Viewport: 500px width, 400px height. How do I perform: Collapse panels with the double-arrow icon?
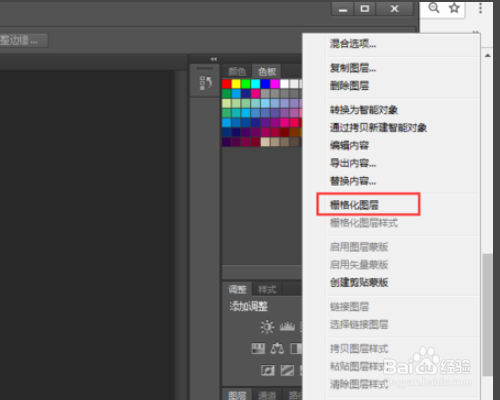point(214,59)
